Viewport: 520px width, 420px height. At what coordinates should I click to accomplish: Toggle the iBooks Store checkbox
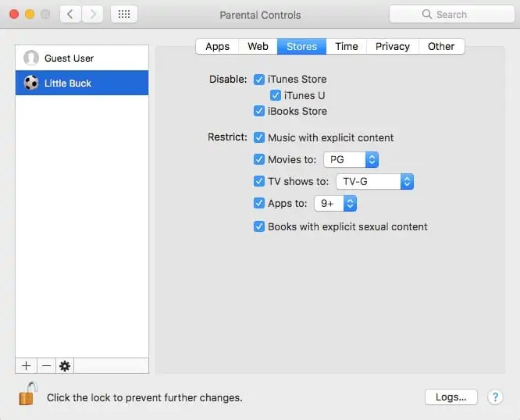click(259, 111)
